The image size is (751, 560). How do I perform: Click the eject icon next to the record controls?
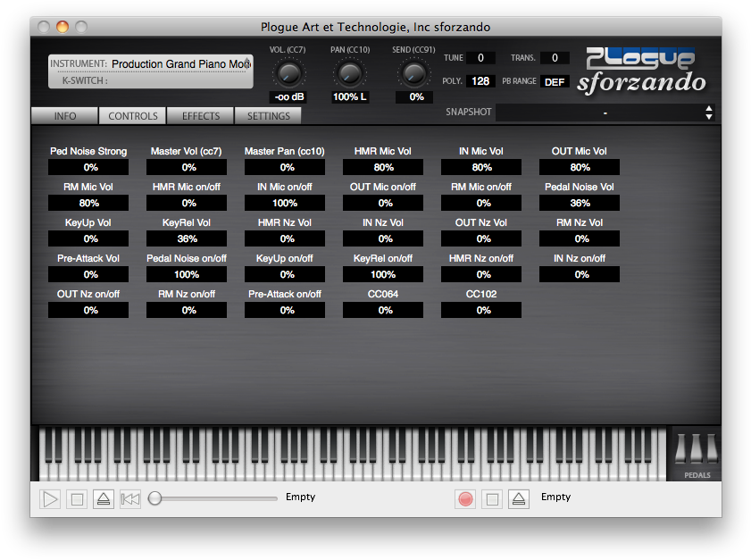point(519,498)
